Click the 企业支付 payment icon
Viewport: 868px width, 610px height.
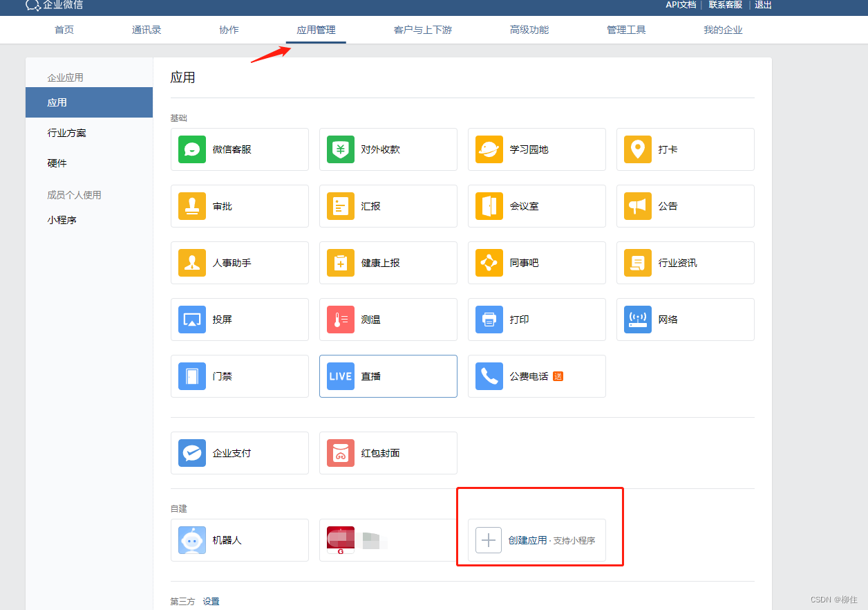[x=192, y=453]
